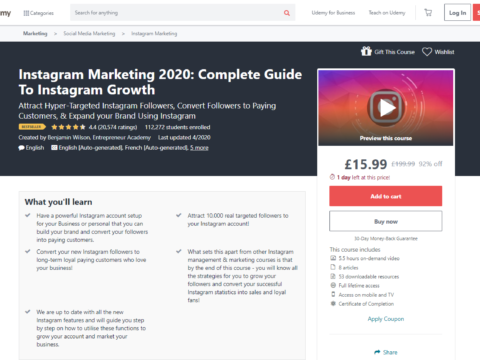
Task: Open Udemy for Business link
Action: (333, 13)
